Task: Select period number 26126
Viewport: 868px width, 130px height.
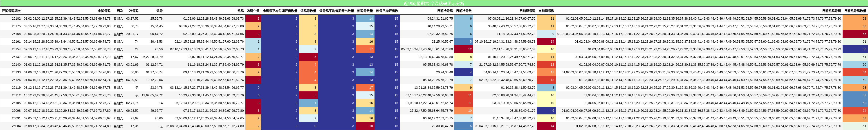Action: click(16, 80)
